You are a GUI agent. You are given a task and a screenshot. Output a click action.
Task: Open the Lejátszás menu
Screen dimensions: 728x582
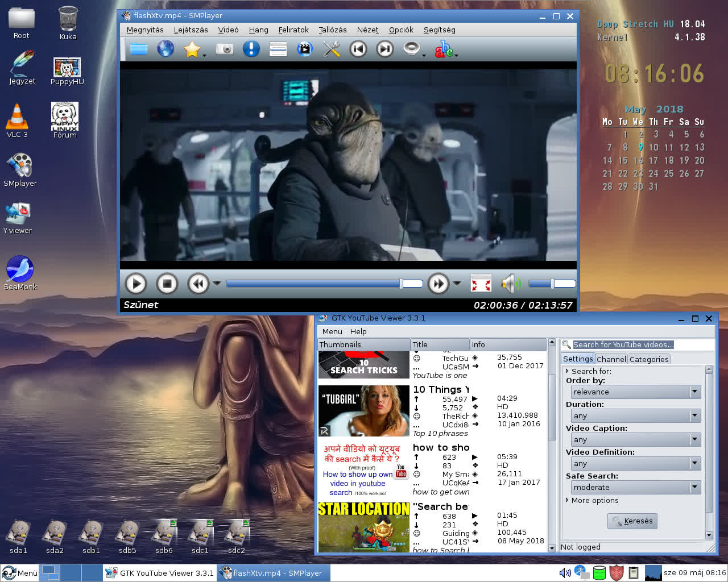(191, 30)
